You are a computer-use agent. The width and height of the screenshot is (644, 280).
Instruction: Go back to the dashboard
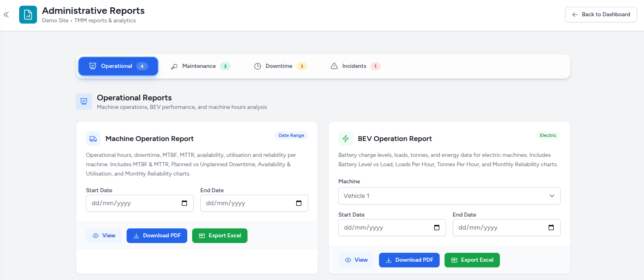(x=601, y=15)
